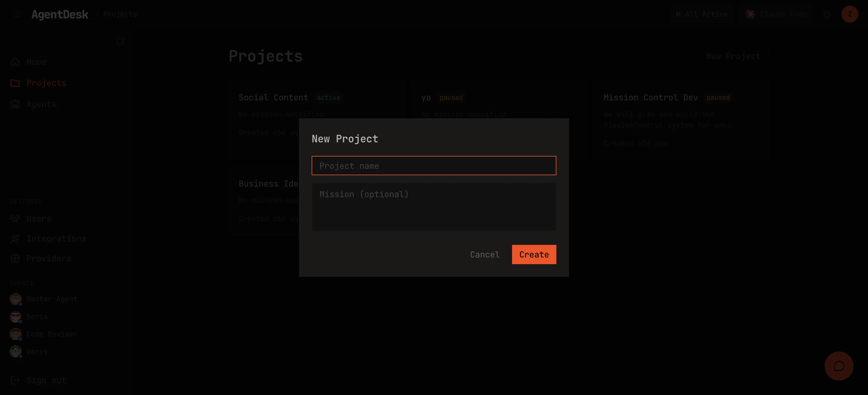Click the Varys avatar
The height and width of the screenshot is (395, 868).
tap(16, 352)
